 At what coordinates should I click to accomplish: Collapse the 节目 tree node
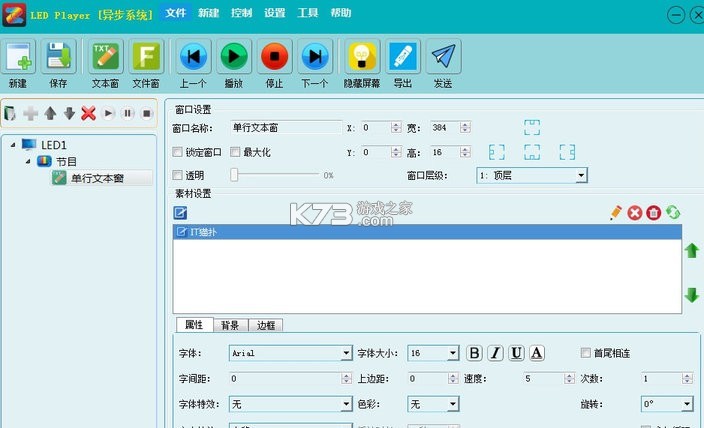28,161
